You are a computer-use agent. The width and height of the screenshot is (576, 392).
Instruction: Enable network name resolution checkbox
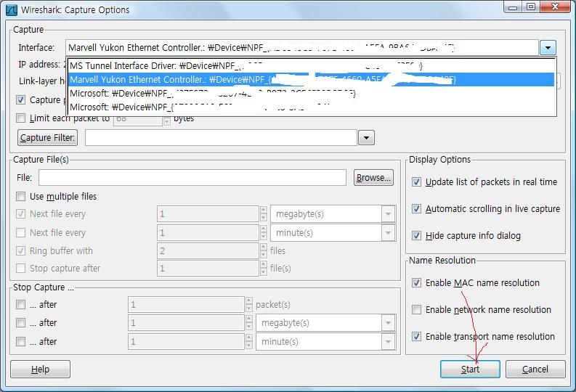[416, 310]
